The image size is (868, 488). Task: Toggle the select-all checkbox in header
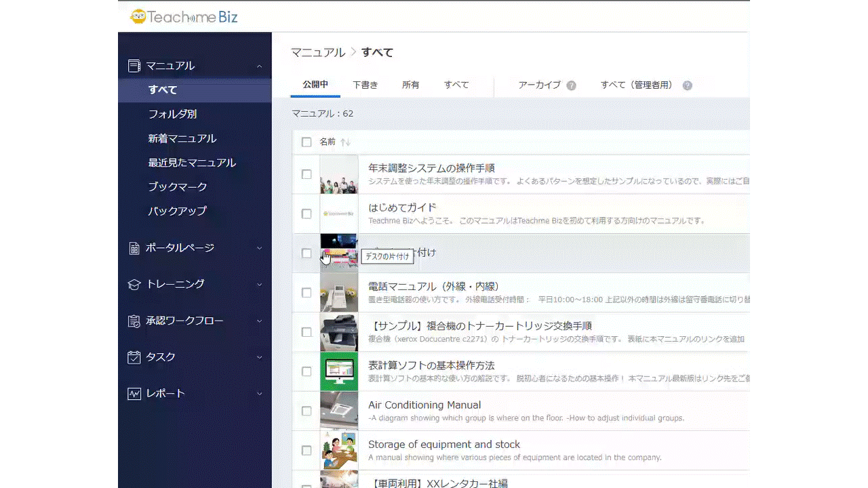click(307, 142)
